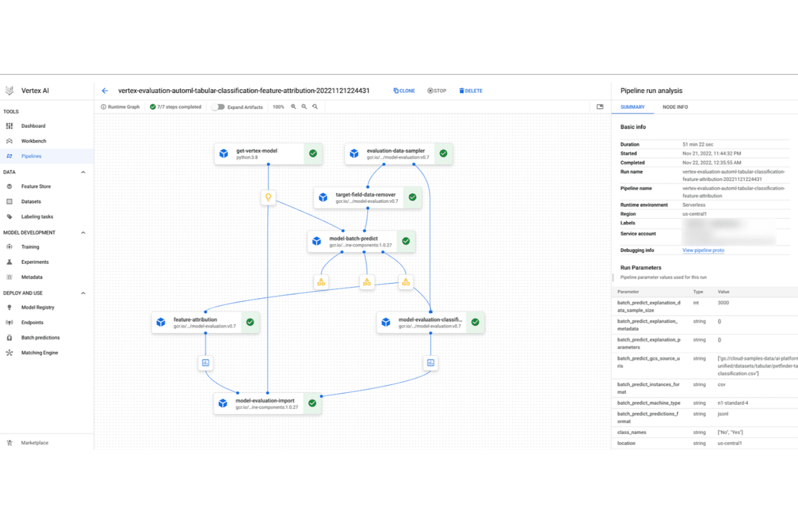This screenshot has width=798, height=532.
Task: Click the Vertex AI logo
Action: [9, 91]
